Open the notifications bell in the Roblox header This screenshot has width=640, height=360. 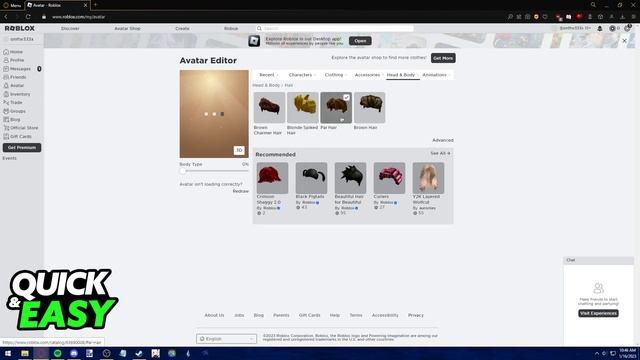point(600,29)
